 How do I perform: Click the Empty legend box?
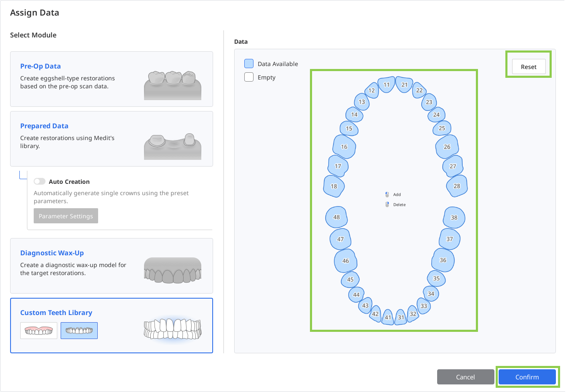[x=249, y=77]
